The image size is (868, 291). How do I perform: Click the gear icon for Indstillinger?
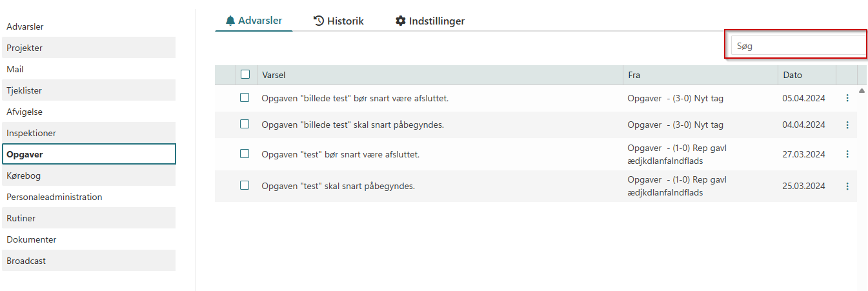[x=401, y=21]
